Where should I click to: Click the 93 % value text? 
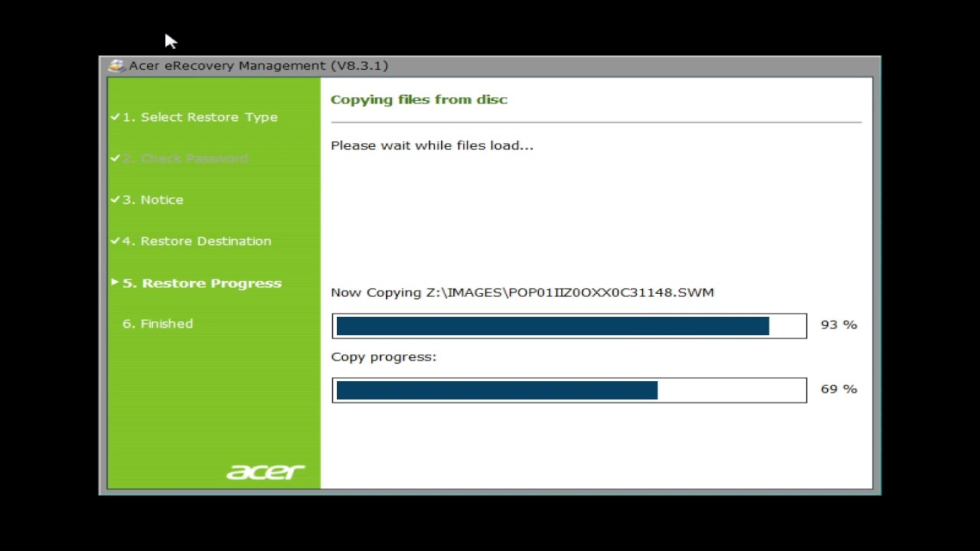pos(839,324)
